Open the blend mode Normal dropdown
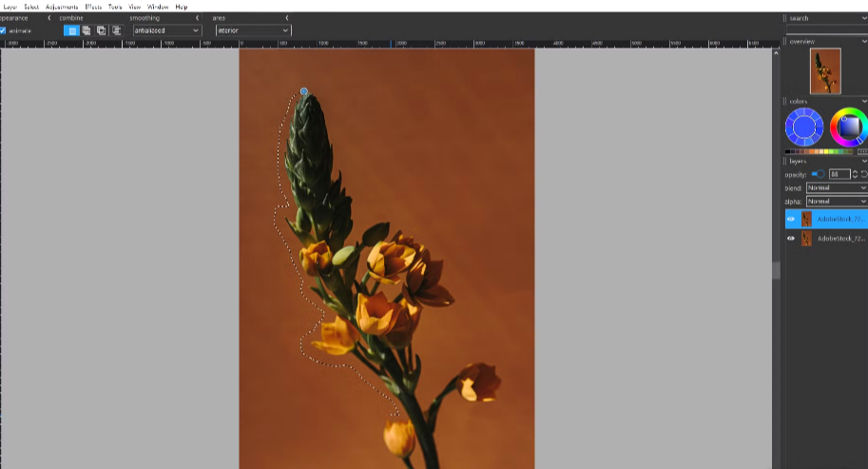 (837, 187)
